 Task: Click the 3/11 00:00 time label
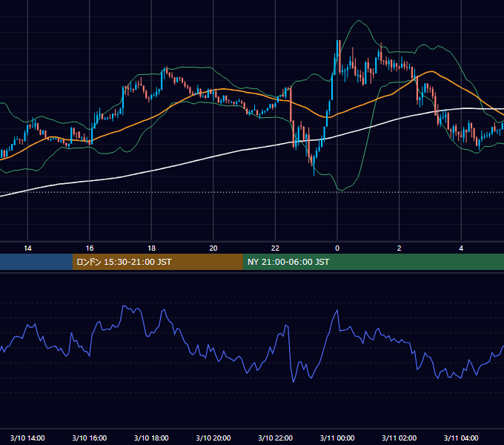(337, 438)
